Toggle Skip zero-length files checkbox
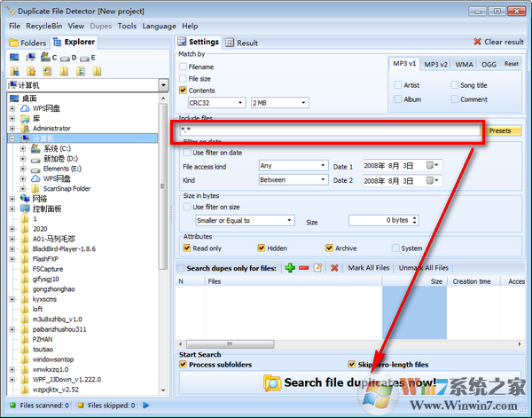 352,365
